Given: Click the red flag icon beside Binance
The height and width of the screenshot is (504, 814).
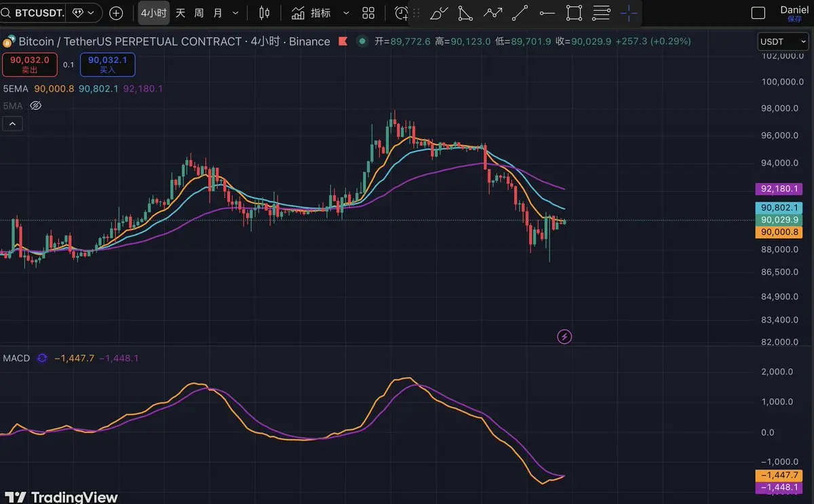Looking at the screenshot, I should [344, 41].
